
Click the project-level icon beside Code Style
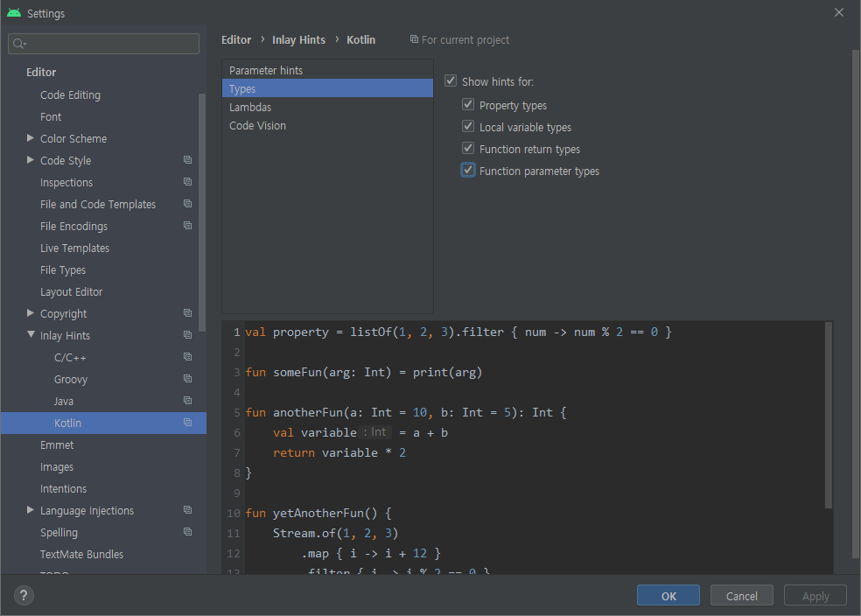[187, 160]
